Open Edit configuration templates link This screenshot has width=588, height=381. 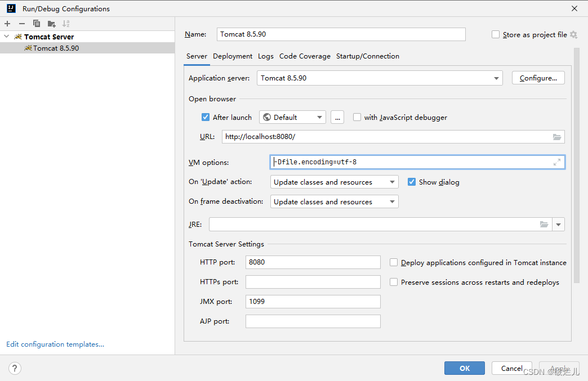(55, 344)
